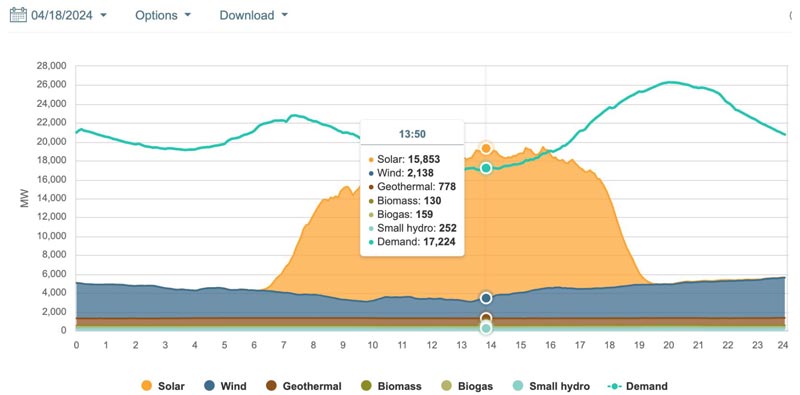Click Geothermal: 778 in tooltip
The width and height of the screenshot is (800, 395).
[411, 187]
